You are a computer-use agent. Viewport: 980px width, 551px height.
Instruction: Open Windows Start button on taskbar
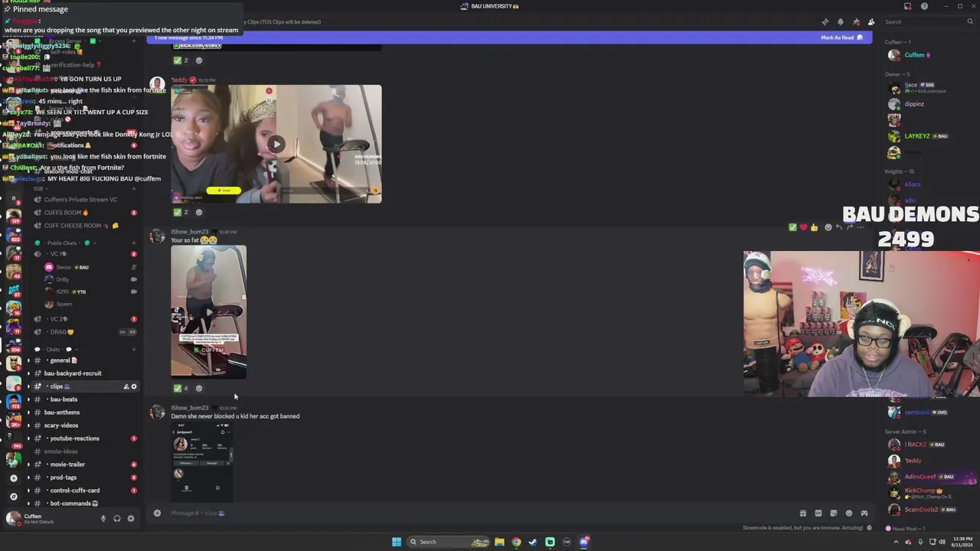(x=397, y=542)
